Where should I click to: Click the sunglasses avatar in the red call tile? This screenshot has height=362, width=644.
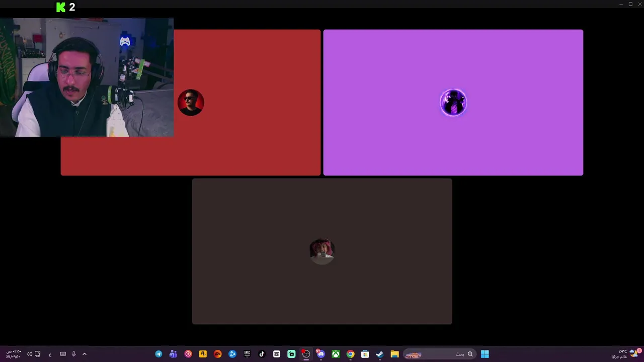tap(191, 103)
